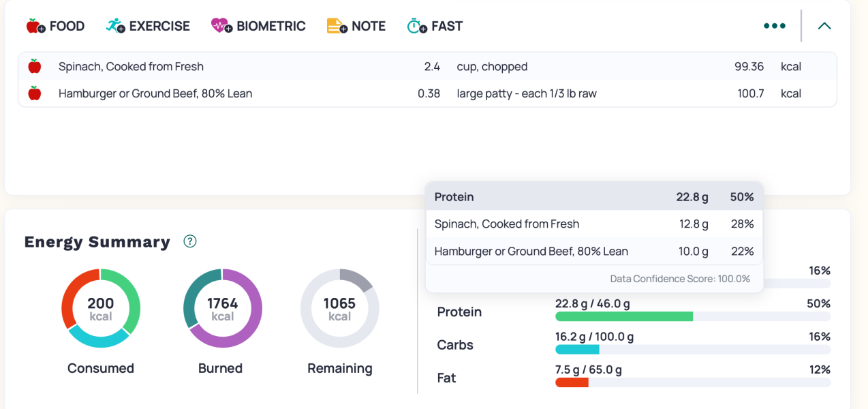
Task: Click the Burned energy donut chart
Action: pyautogui.click(x=221, y=308)
